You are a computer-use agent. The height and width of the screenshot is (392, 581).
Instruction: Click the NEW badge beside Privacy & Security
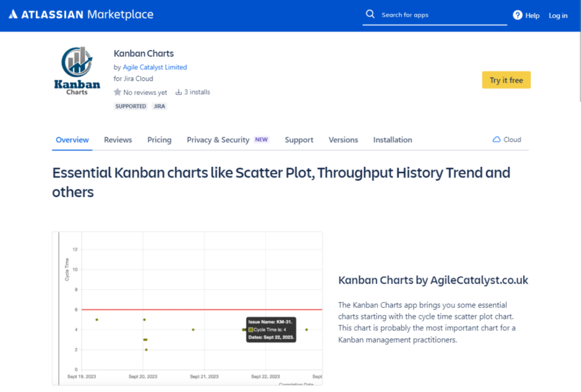click(x=261, y=140)
